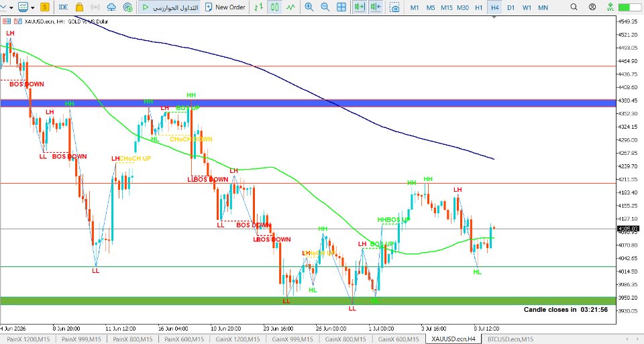Image resolution: width=644 pixels, height=344 pixels.
Task: Click the current price label on price scale
Action: [628, 229]
